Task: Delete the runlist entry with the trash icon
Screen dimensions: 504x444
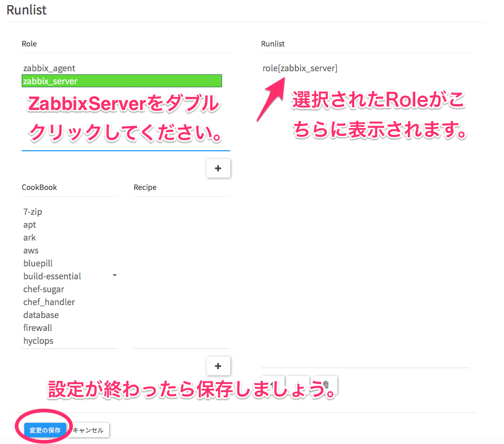Action: click(326, 384)
